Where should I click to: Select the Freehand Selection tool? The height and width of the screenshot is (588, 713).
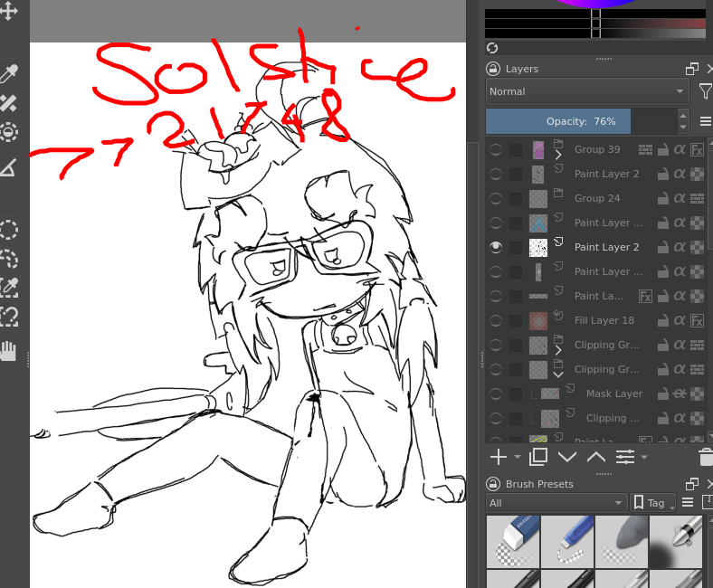8,258
